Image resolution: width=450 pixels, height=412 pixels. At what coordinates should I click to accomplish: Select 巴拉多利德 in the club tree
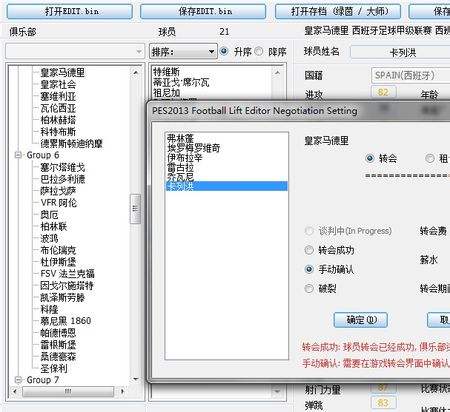tap(63, 179)
